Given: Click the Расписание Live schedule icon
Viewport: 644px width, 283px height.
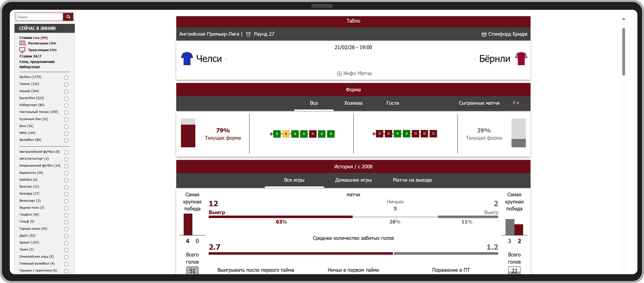Looking at the screenshot, I should point(22,43).
